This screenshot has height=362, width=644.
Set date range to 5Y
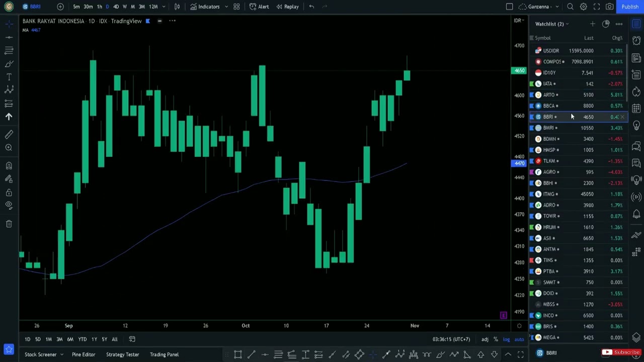pos(104,339)
